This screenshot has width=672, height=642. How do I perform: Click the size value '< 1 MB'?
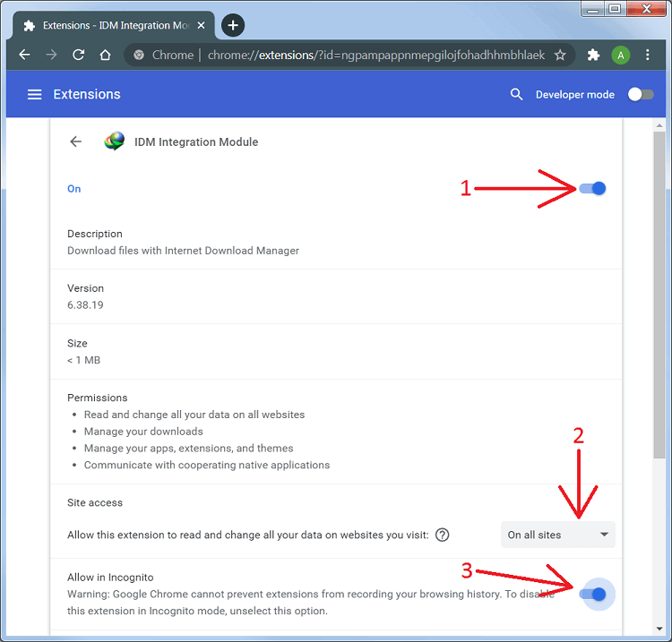[84, 360]
